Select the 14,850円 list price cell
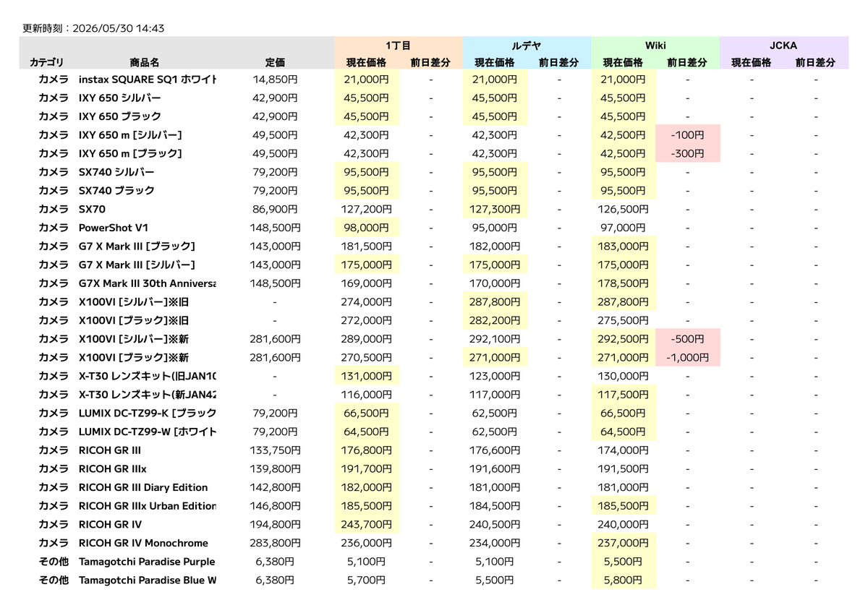Viewport: 868px width, 613px height. point(276,80)
